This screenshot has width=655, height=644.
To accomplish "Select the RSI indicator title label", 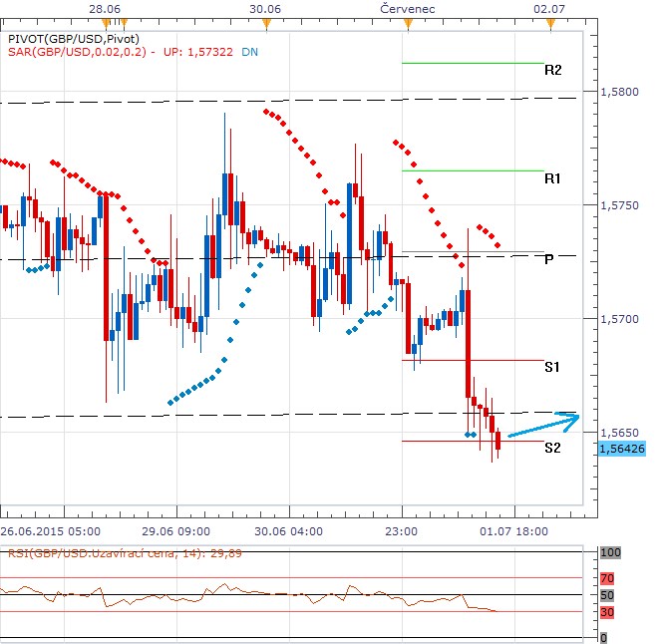I will [x=92, y=554].
